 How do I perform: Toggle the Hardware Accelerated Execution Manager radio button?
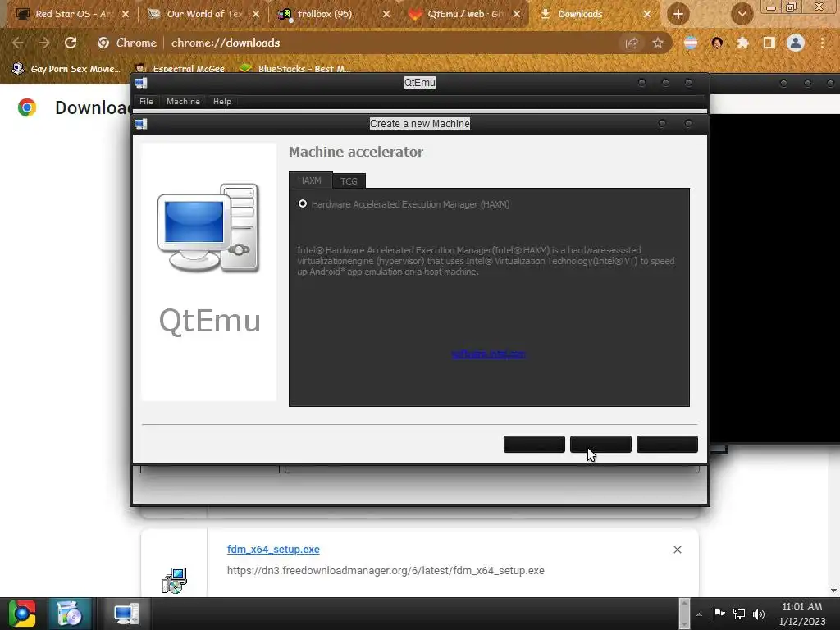pos(303,203)
